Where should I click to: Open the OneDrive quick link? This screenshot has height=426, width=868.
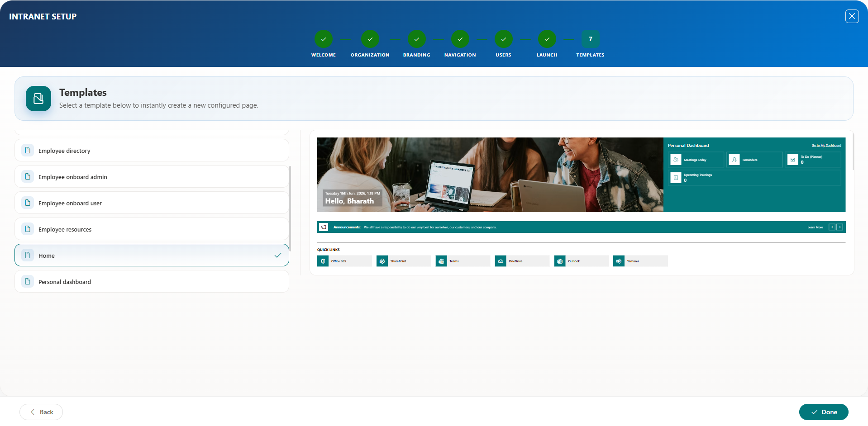[522, 261]
